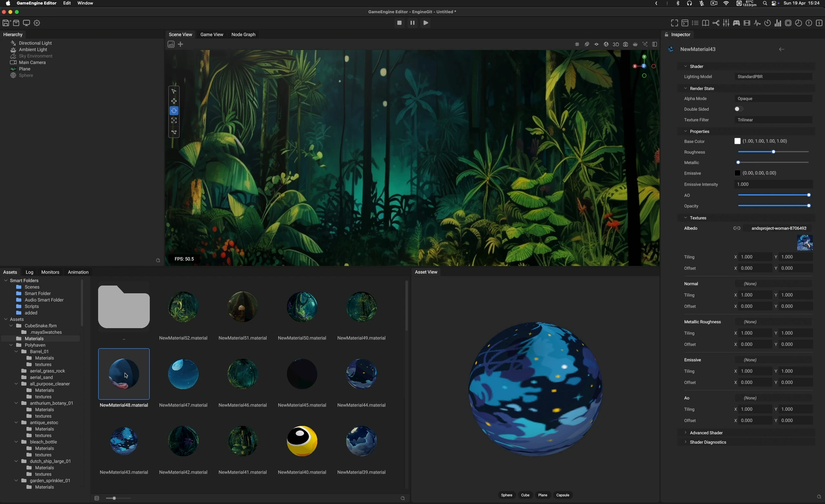This screenshot has height=504, width=825.
Task: Toggle the sidebar panel icon in Scene View
Action: (x=655, y=44)
